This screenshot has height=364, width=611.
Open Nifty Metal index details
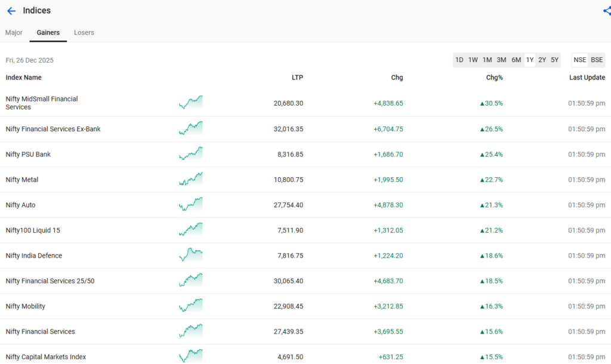[x=22, y=180]
